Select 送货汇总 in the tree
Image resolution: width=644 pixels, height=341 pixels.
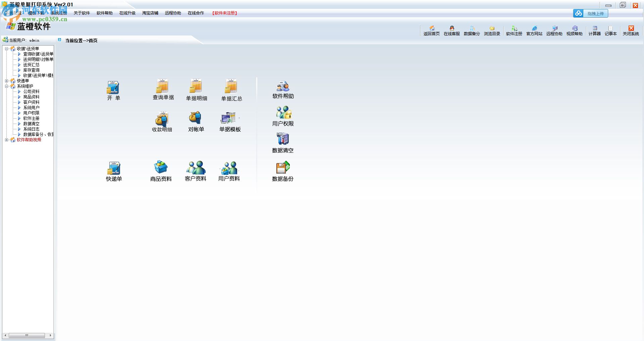31,65
